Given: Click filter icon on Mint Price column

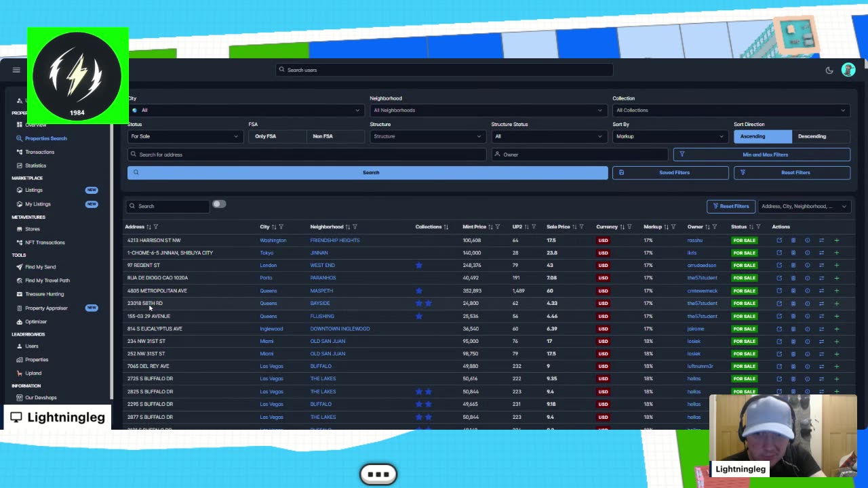Looking at the screenshot, I should pyautogui.click(x=498, y=227).
